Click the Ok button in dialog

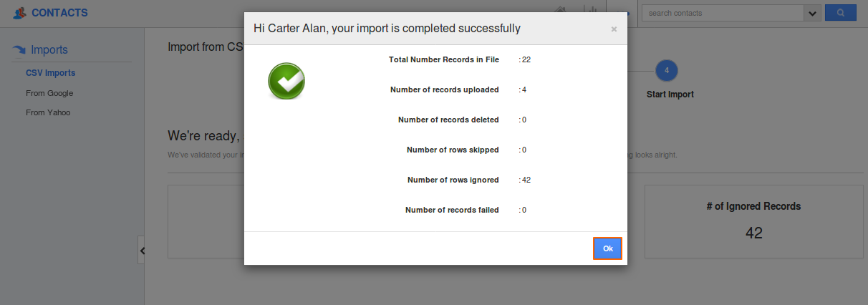point(607,248)
